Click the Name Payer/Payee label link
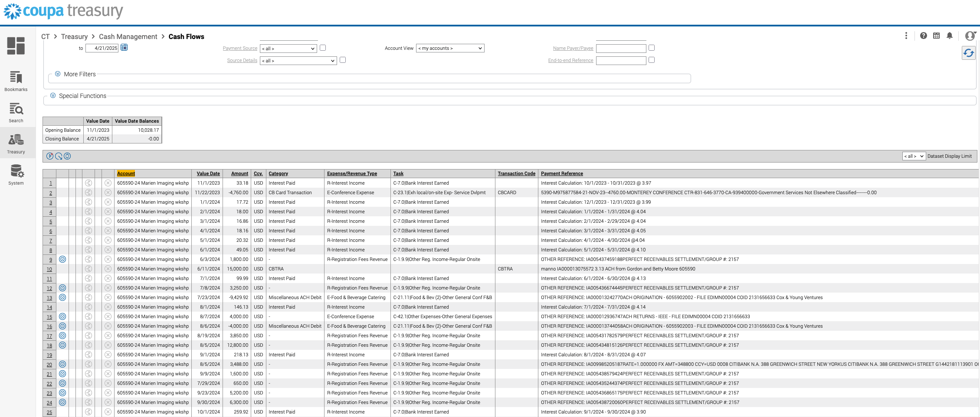Viewport: 980px width, 417px height. tap(573, 48)
